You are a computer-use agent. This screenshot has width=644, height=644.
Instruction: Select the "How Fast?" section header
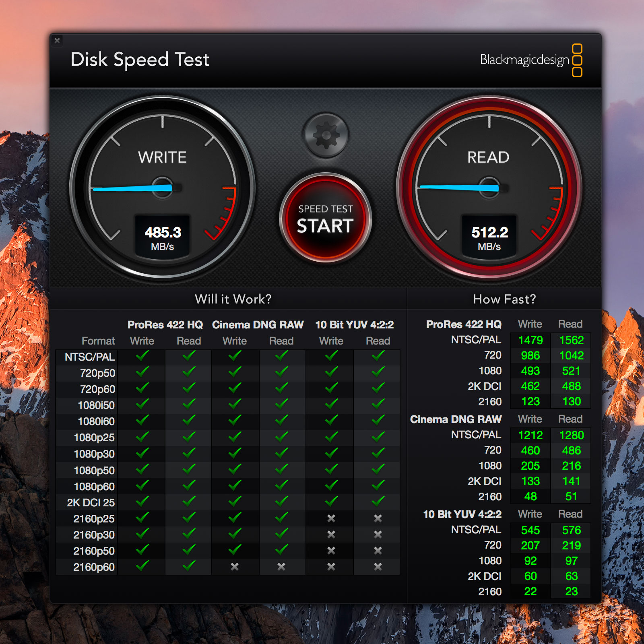pos(504,299)
